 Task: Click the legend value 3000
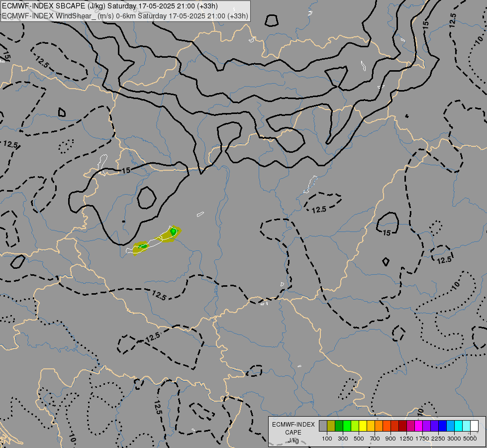pos(454,439)
